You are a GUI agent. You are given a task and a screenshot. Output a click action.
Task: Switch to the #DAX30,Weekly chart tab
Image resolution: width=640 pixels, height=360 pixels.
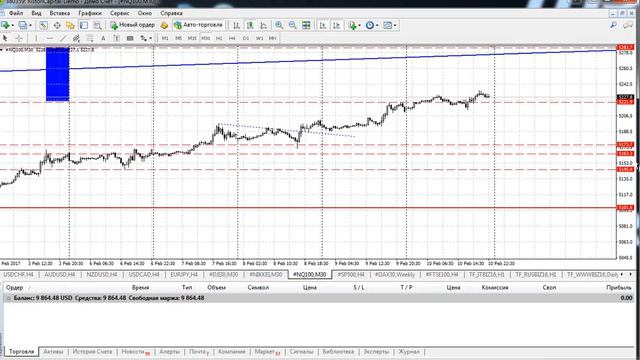395,274
